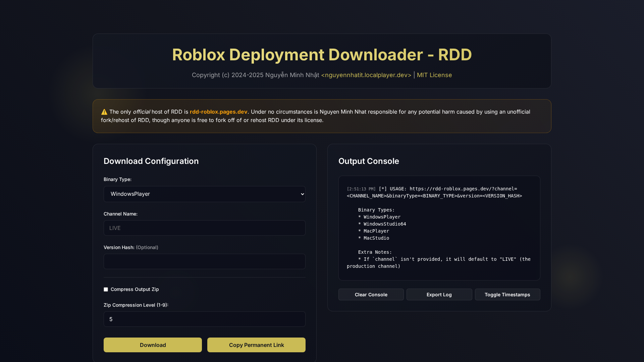Click the WindowsPlayer console line
The width and height of the screenshot is (644, 362).
pos(379,217)
